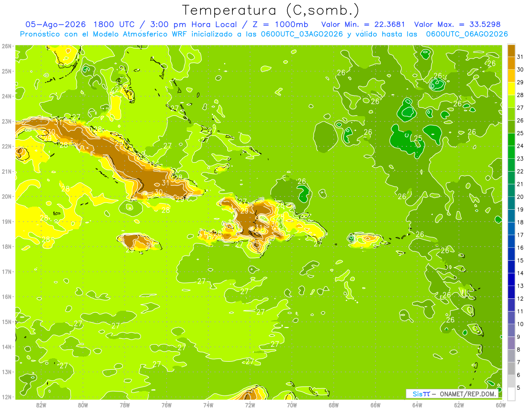Image resolution: width=532 pixels, height=411 pixels.
Task: Select the valid-until stamp '0600UTC_06AGO2026'
Action: coord(466,34)
